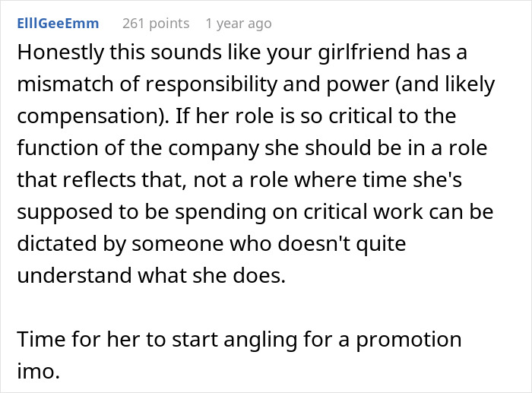Open the ElllGeeEmm user profile link

click(58, 24)
